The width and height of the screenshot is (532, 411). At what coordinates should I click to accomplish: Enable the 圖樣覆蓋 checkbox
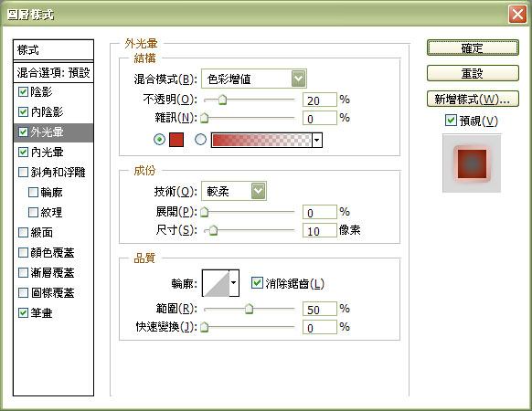[23, 292]
